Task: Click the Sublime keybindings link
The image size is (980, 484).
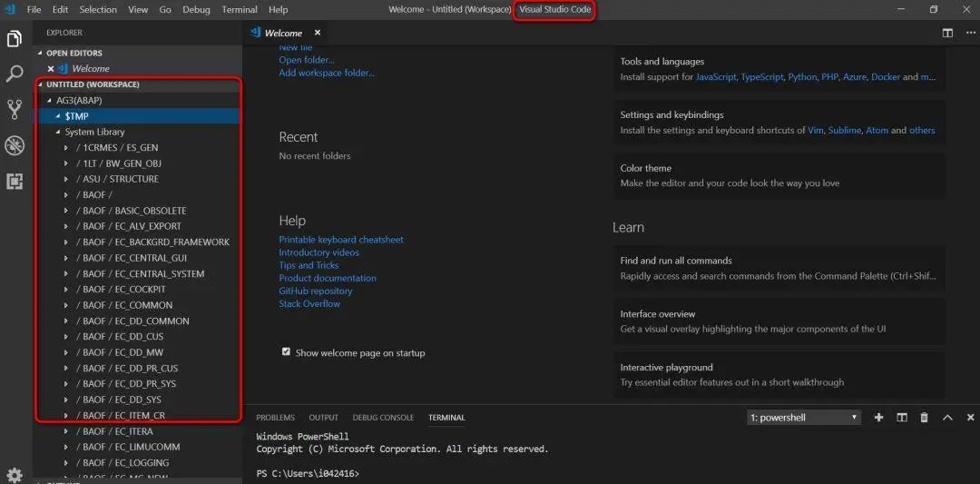Action: pos(844,131)
